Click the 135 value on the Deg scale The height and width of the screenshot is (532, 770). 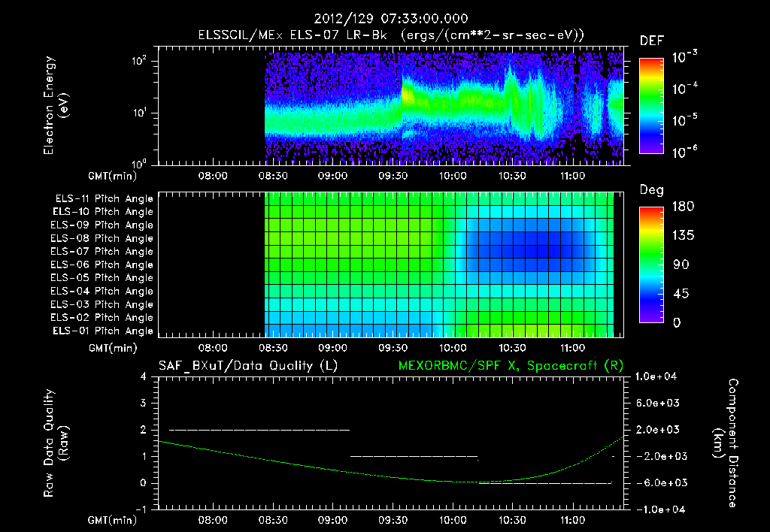click(683, 236)
